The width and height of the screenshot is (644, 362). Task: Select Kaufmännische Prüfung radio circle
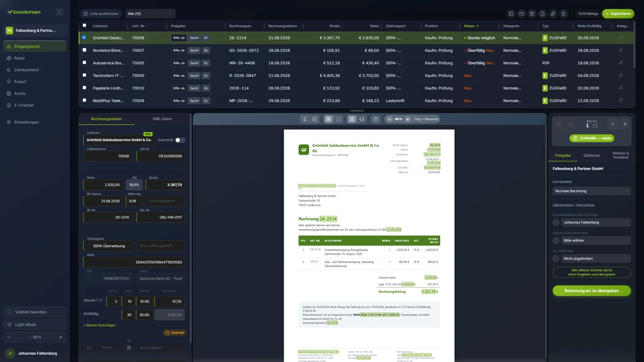tap(556, 223)
